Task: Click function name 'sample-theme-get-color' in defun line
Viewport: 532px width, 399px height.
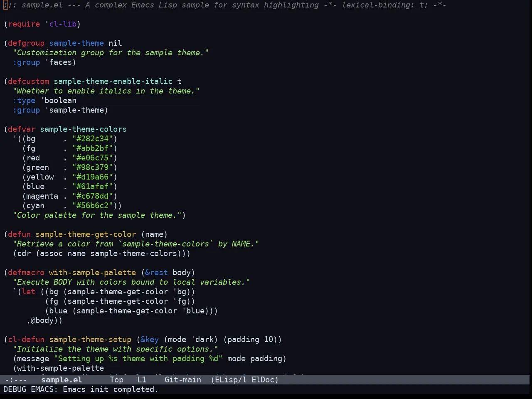Action: click(86, 234)
